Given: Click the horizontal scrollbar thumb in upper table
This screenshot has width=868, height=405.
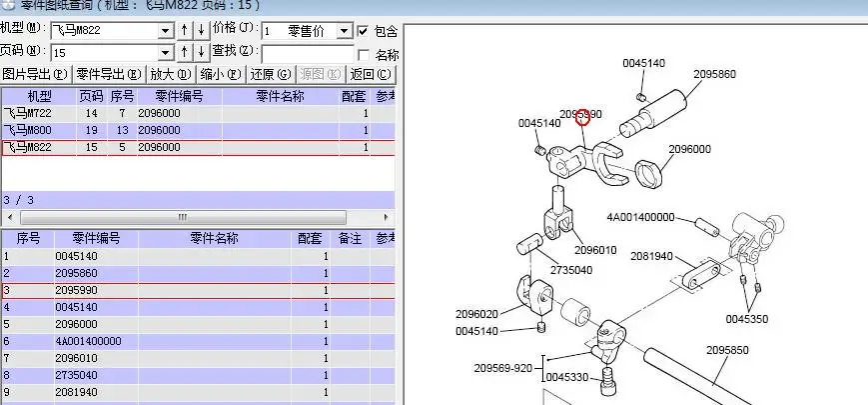Looking at the screenshot, I should pos(183,217).
